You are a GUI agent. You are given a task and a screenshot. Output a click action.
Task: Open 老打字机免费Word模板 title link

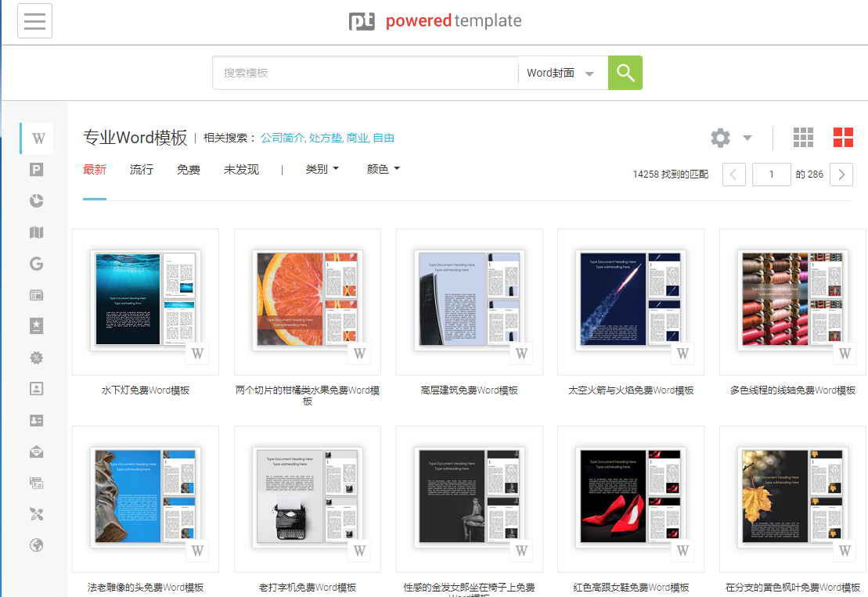[x=308, y=587]
